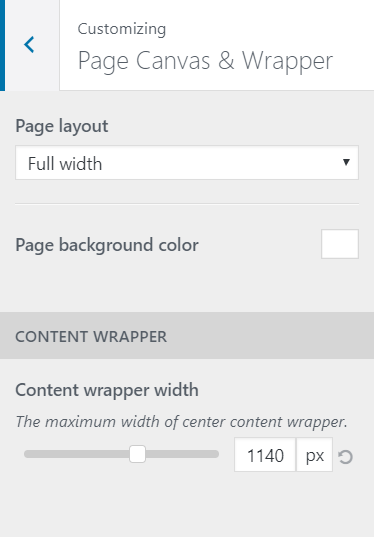Select the Full width combo box
The height and width of the screenshot is (537, 374).
[x=187, y=162]
